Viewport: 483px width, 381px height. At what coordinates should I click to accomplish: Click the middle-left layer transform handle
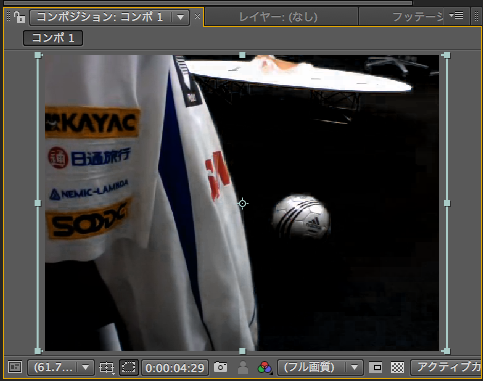[x=38, y=203]
